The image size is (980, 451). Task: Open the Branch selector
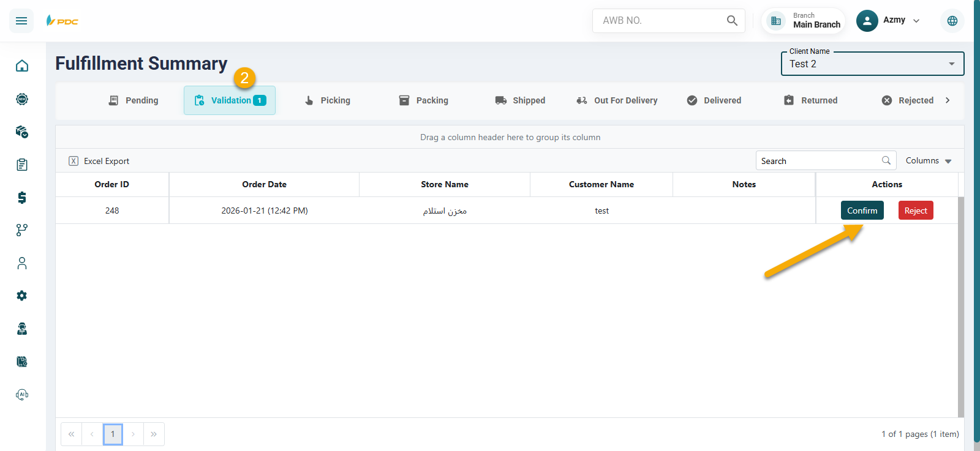(804, 20)
